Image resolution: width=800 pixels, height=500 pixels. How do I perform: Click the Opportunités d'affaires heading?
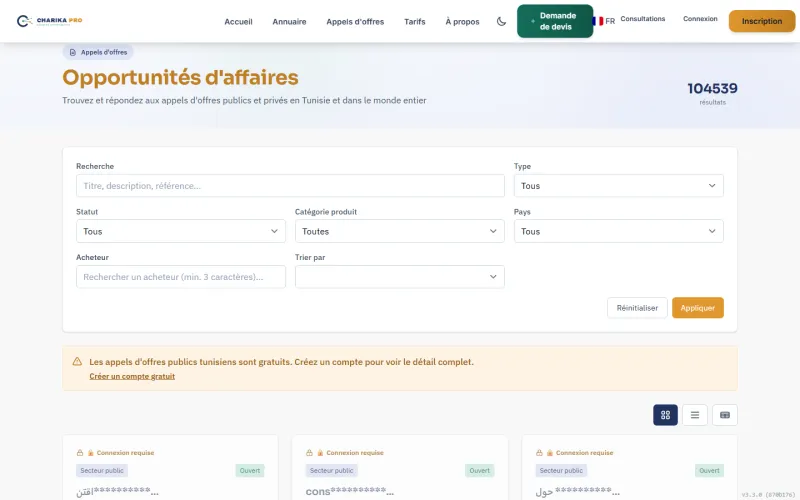click(x=180, y=78)
